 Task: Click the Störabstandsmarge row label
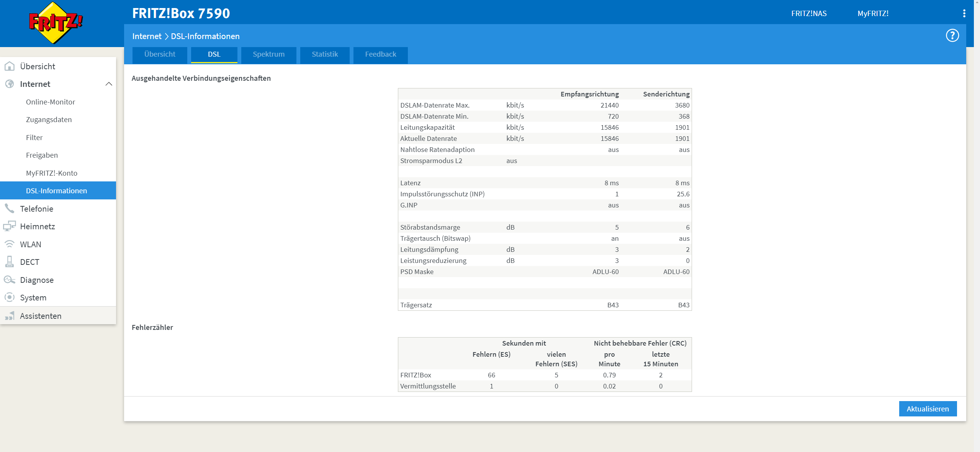click(x=430, y=227)
